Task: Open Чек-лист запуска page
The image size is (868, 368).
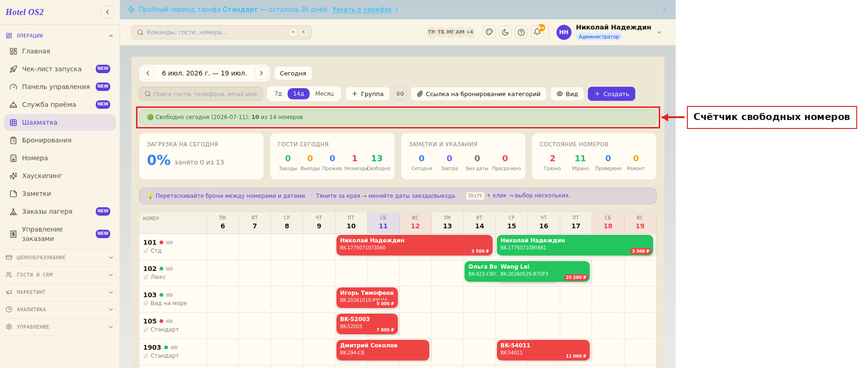Action: [x=60, y=69]
